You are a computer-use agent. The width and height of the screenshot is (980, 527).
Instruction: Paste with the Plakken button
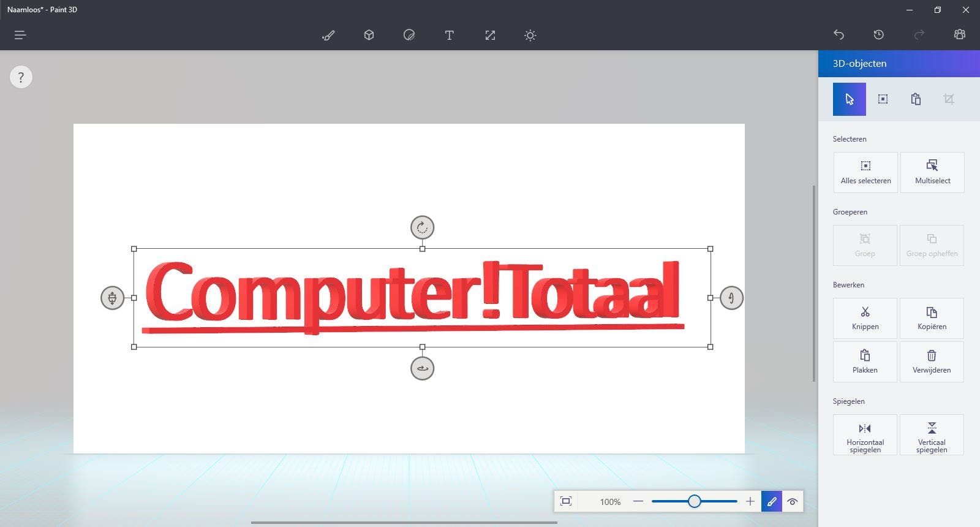(865, 362)
